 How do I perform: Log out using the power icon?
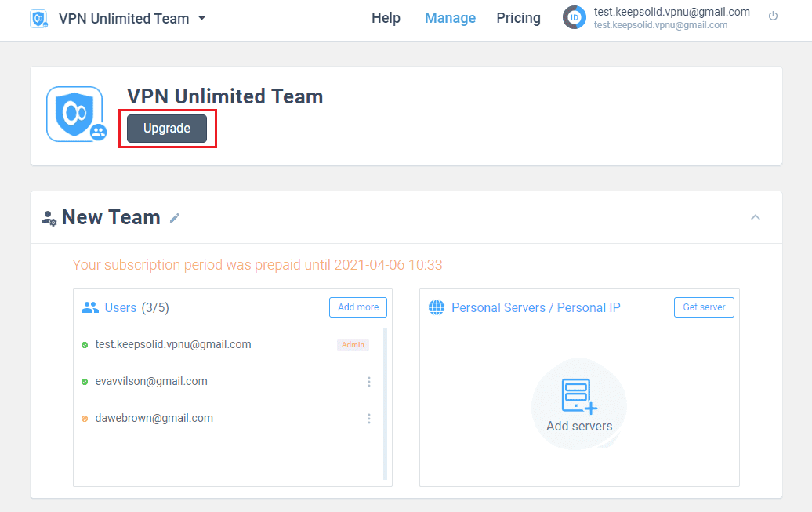click(773, 16)
